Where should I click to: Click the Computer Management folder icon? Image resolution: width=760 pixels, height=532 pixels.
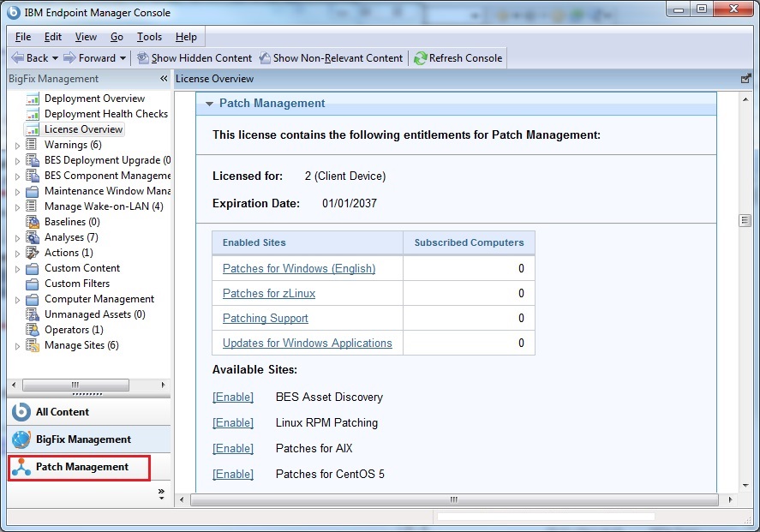(x=32, y=300)
